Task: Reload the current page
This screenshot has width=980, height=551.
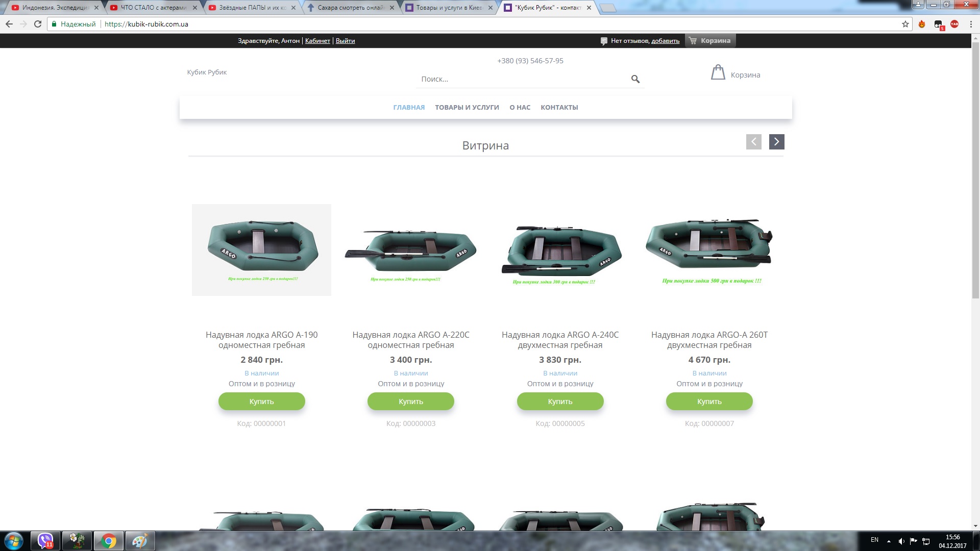Action: click(x=38, y=24)
